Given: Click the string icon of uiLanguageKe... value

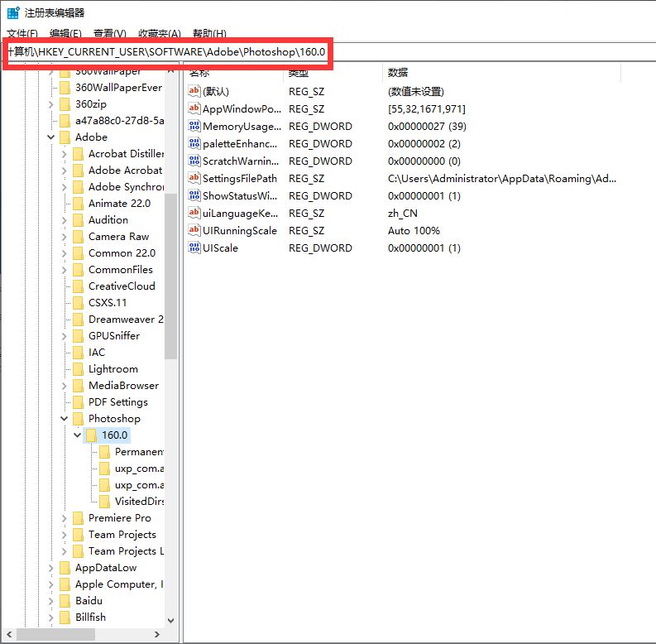Looking at the screenshot, I should (x=194, y=213).
